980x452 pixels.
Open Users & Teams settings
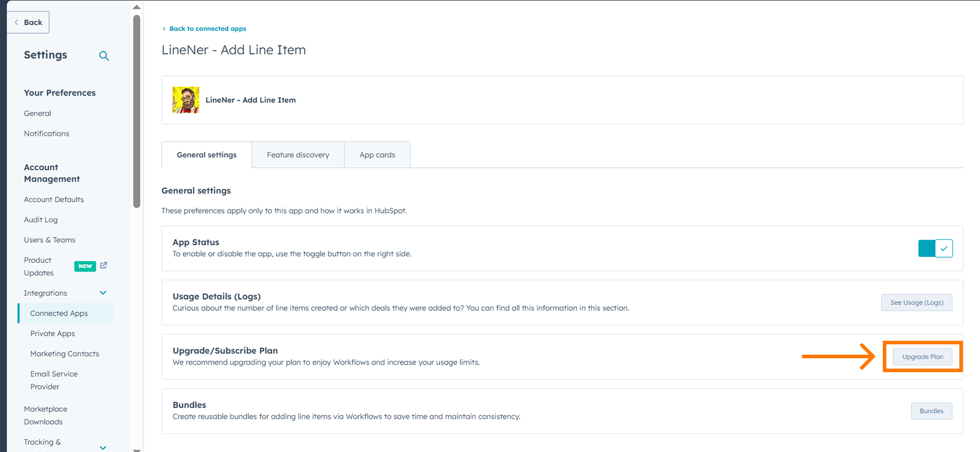pos(49,240)
